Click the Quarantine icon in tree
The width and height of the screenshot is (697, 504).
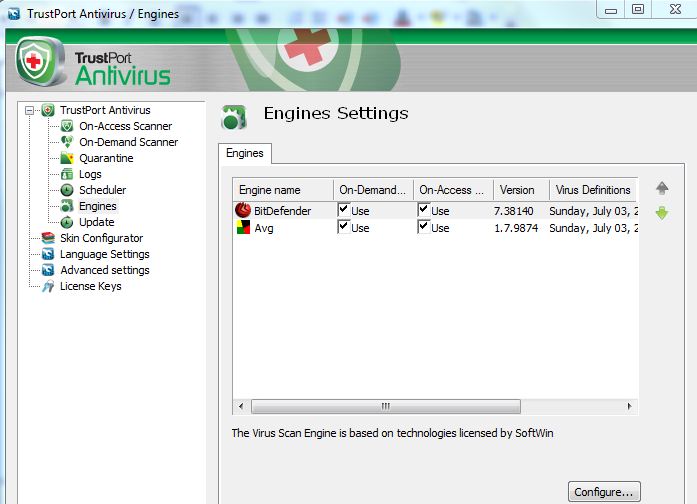pyautogui.click(x=67, y=158)
